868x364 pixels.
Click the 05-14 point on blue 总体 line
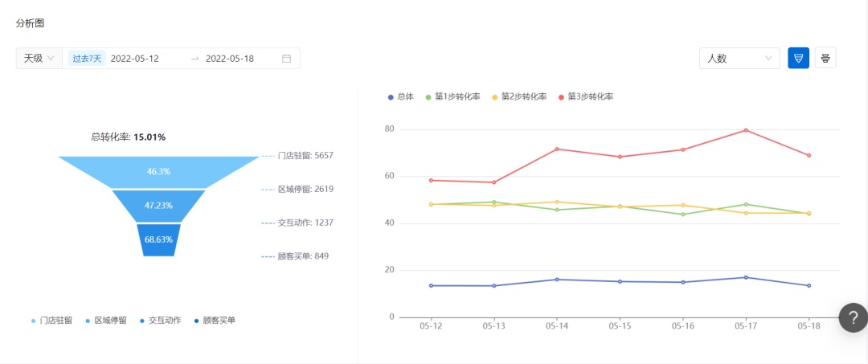(x=557, y=280)
